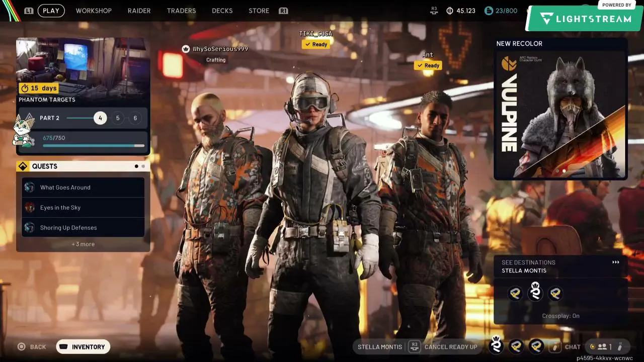Click the fox mascot sticker icon
This screenshot has height=362, width=644.
click(23, 131)
